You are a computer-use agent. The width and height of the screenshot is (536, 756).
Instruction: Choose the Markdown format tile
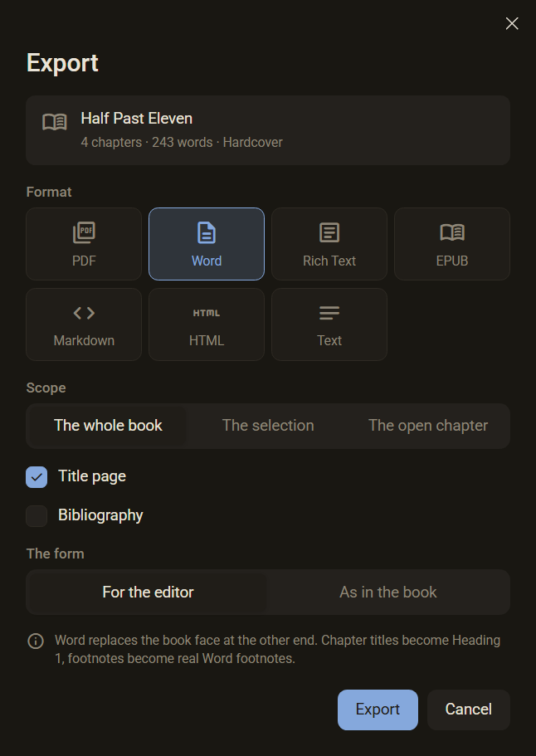point(84,324)
